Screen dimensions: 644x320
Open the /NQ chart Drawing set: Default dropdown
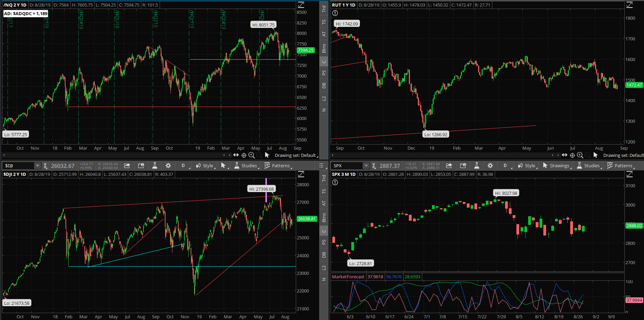point(296,155)
